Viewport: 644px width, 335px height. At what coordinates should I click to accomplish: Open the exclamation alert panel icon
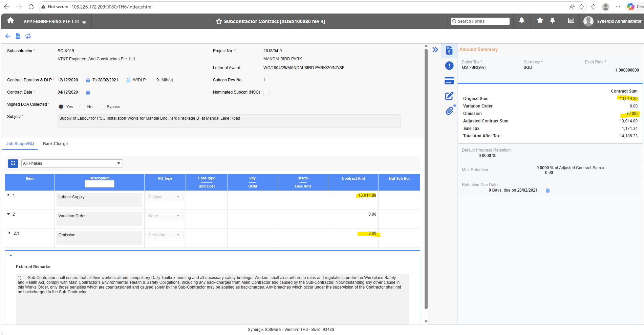click(x=449, y=65)
